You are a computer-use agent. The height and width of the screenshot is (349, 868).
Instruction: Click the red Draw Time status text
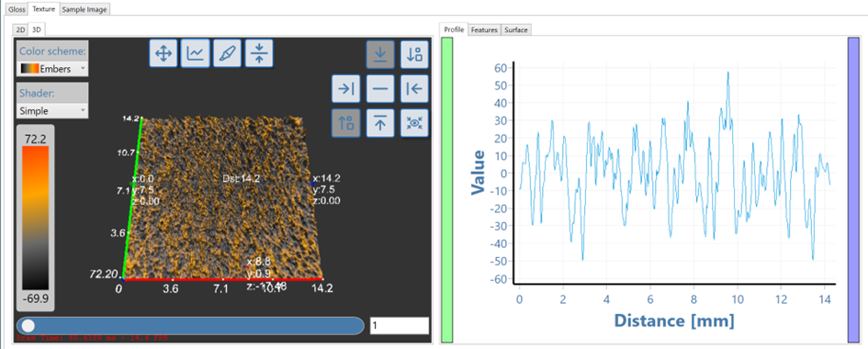(93, 337)
